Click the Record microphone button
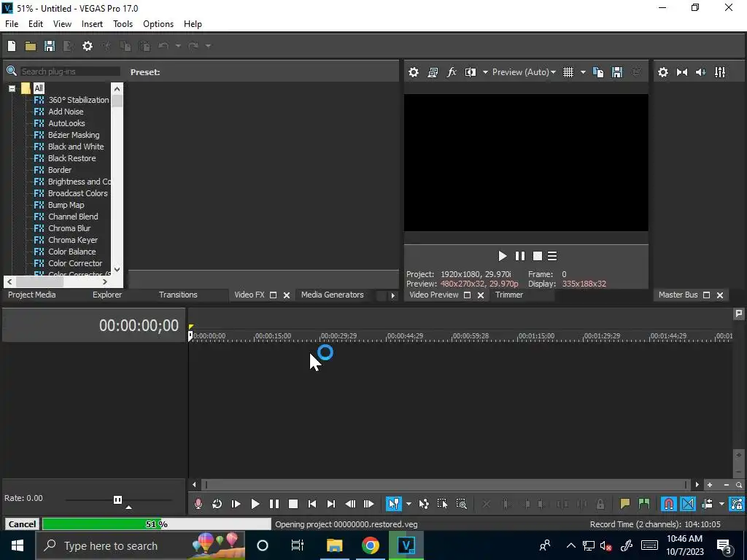This screenshot has width=747, height=560. (x=198, y=504)
